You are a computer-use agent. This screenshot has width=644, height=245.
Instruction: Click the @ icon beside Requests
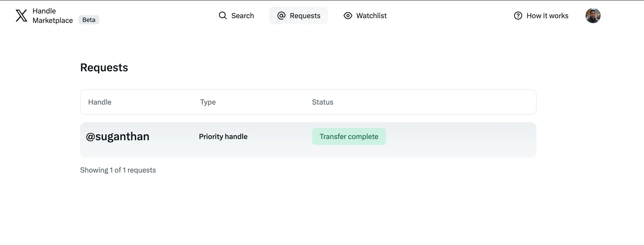click(281, 16)
